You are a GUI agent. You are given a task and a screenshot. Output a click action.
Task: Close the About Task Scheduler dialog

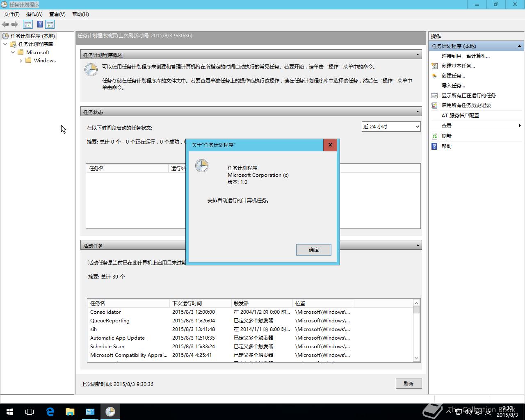[x=330, y=145]
